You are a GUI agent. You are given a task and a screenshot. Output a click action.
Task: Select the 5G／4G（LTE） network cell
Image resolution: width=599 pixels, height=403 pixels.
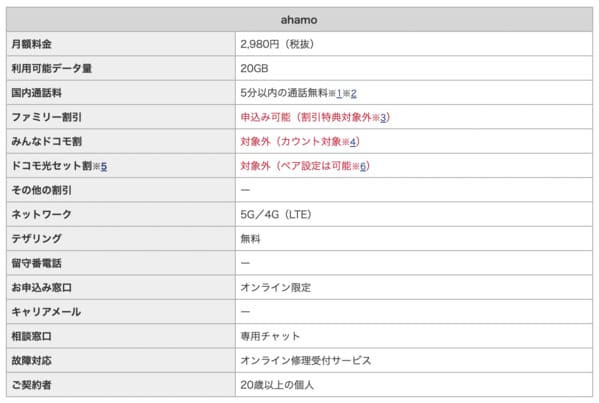(414, 214)
